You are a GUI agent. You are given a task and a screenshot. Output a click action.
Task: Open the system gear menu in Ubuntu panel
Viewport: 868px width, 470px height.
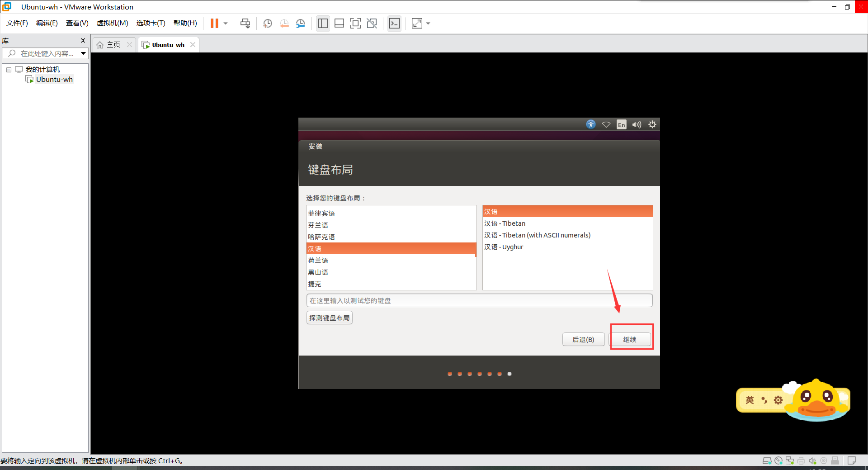[x=652, y=124]
